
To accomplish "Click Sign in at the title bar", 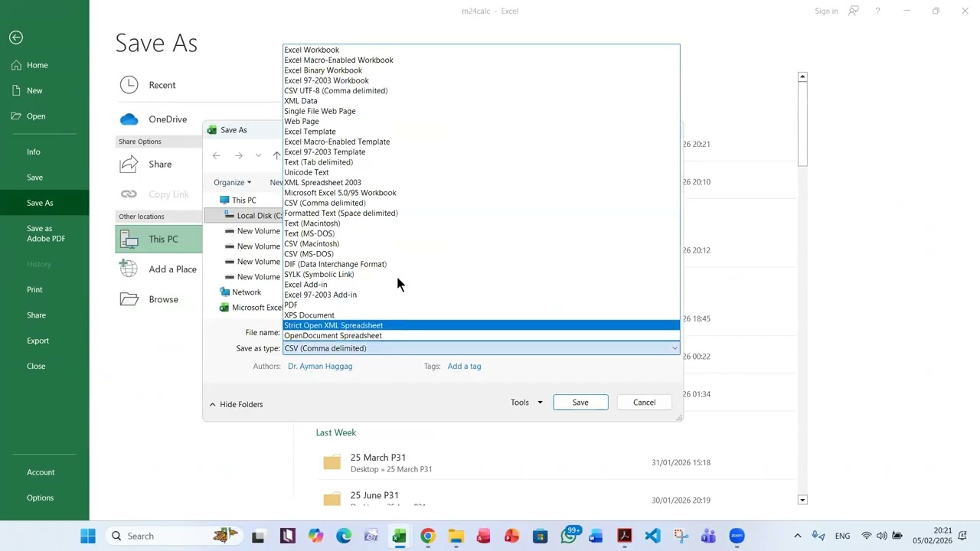I will (826, 11).
